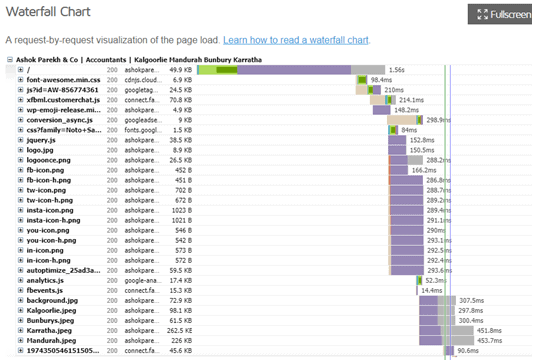Viewport: 534px width, 362px height.
Task: Expand the analytics.js request row
Action: click(x=20, y=280)
